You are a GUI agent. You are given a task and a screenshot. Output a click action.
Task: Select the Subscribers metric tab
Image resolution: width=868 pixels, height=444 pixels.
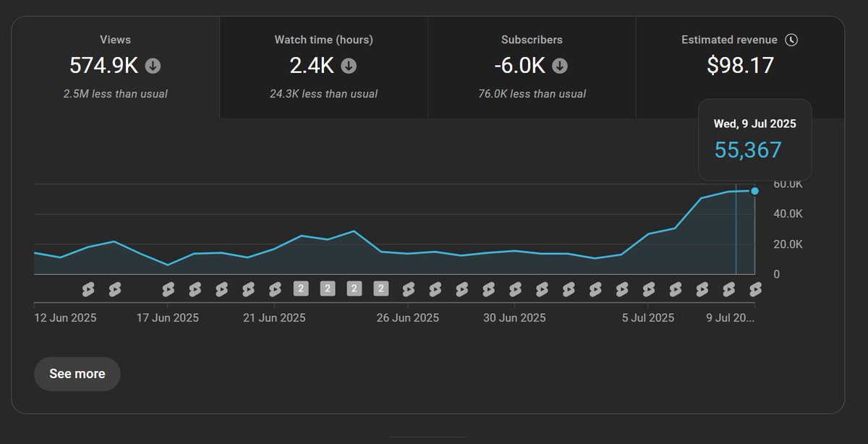click(532, 67)
